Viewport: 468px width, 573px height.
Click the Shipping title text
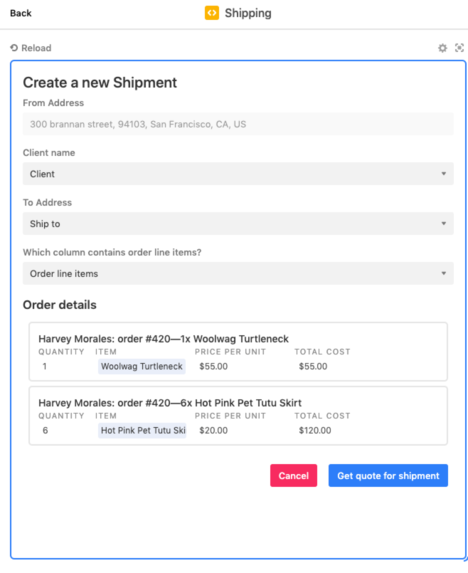(248, 13)
